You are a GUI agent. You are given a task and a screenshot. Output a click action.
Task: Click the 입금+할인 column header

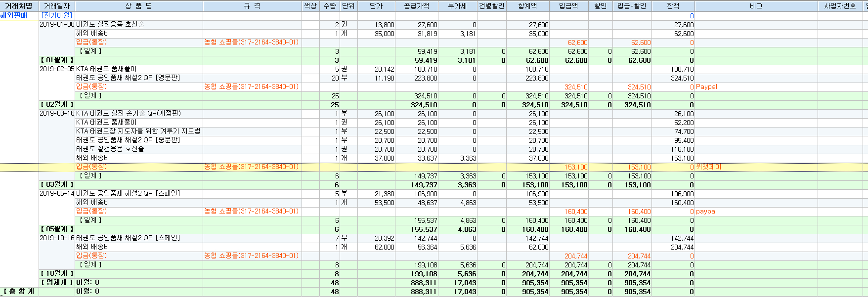pyautogui.click(x=632, y=6)
